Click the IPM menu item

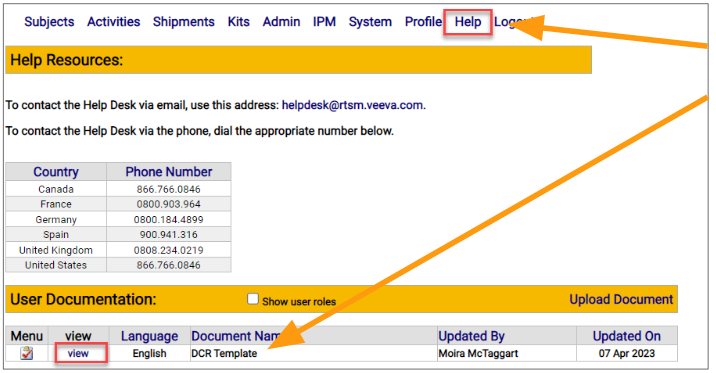coord(324,21)
